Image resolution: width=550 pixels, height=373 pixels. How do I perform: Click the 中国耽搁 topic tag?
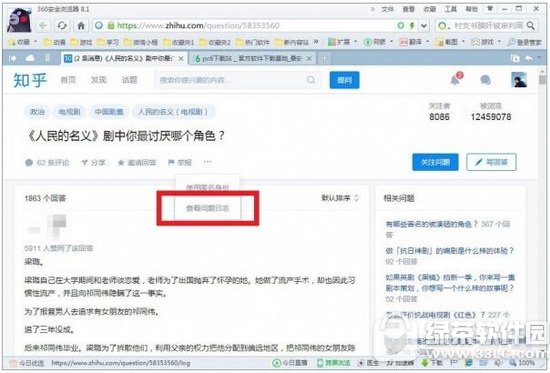point(109,112)
